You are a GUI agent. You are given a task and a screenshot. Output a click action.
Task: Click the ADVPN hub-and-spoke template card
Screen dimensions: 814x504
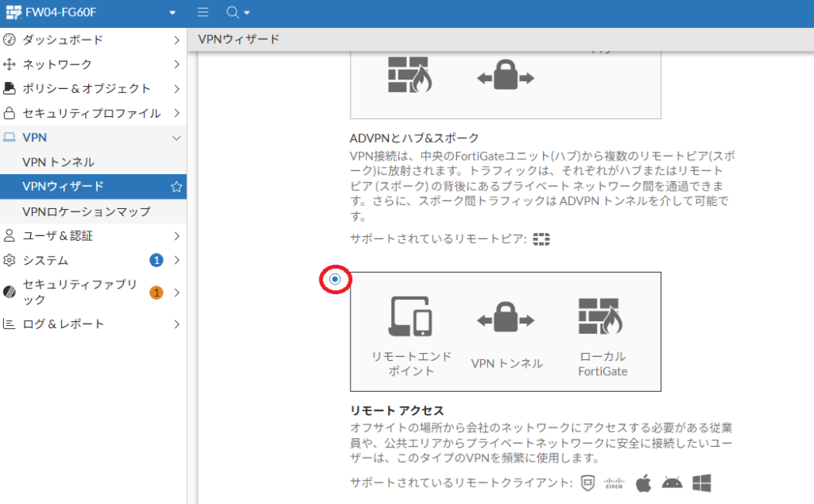505,84
